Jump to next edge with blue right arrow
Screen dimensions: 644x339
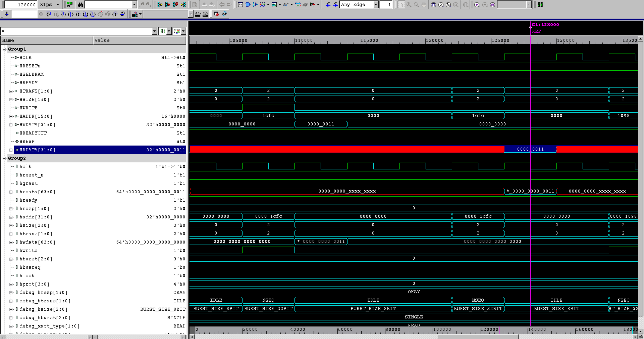pyautogui.click(x=335, y=4)
